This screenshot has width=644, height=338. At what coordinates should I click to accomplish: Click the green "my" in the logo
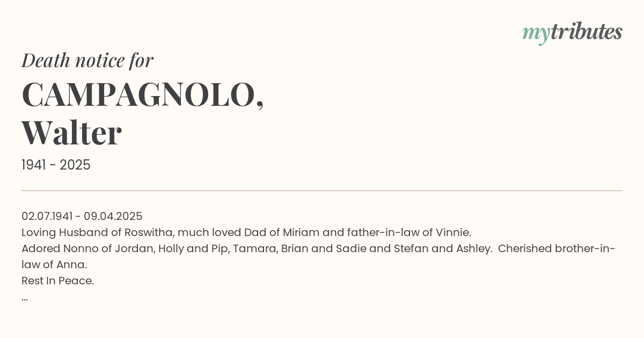click(536, 33)
